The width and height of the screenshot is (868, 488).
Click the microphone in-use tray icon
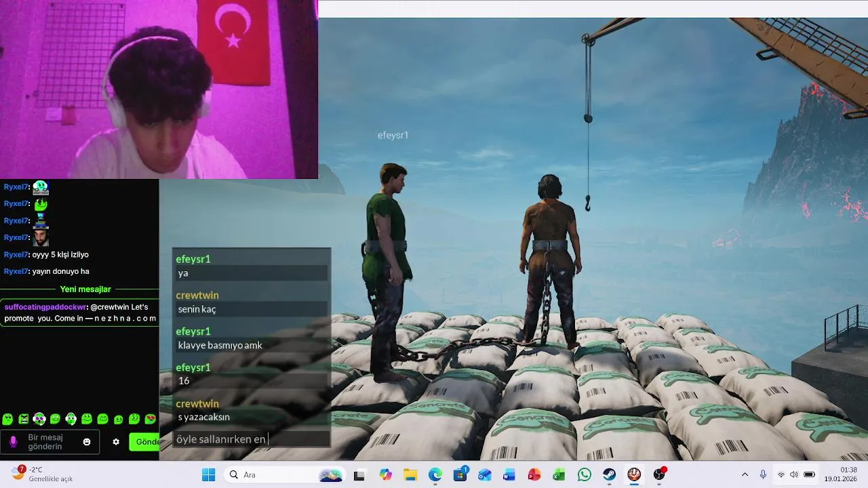pyautogui.click(x=763, y=474)
